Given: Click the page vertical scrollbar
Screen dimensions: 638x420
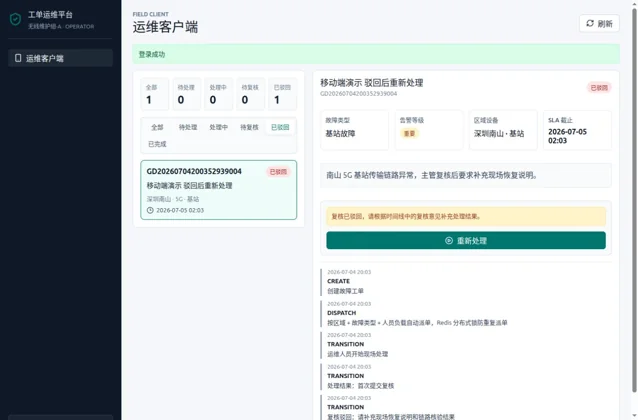Looking at the screenshot, I should (x=634, y=199).
